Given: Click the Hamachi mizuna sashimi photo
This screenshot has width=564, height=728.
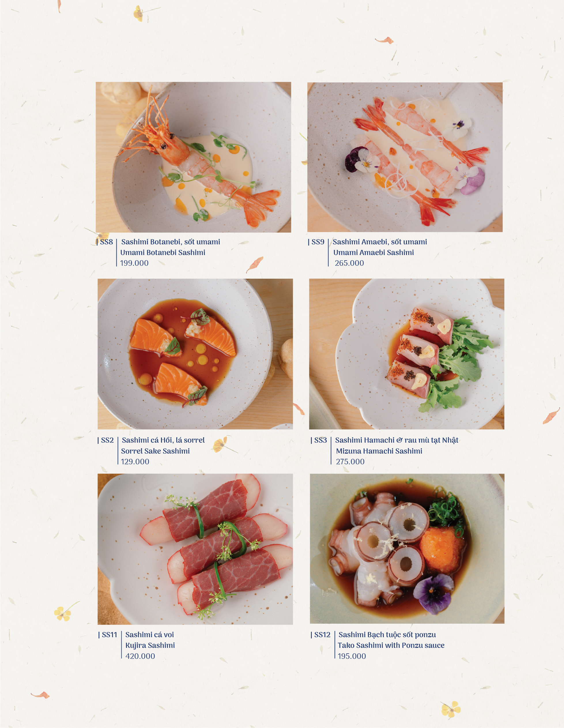Looking at the screenshot, I should (x=406, y=354).
